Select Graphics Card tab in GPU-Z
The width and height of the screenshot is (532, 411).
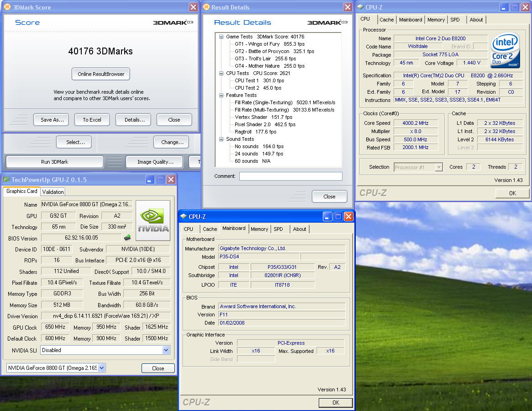[22, 191]
